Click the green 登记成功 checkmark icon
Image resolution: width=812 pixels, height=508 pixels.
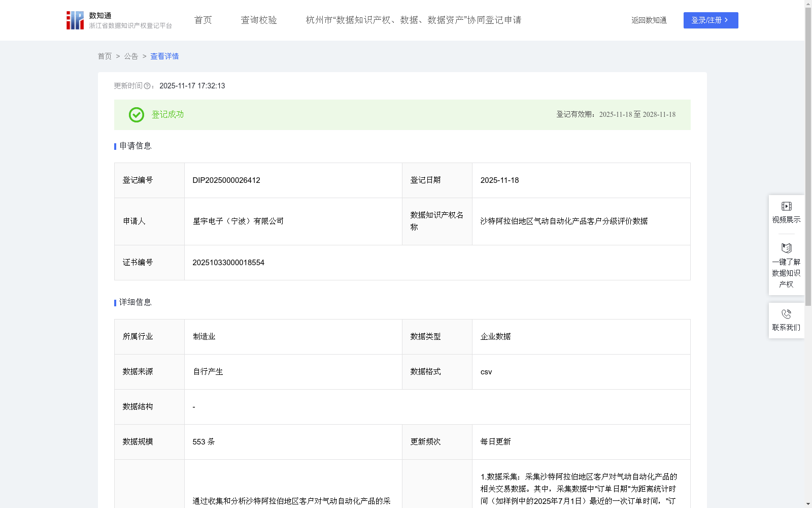click(136, 115)
